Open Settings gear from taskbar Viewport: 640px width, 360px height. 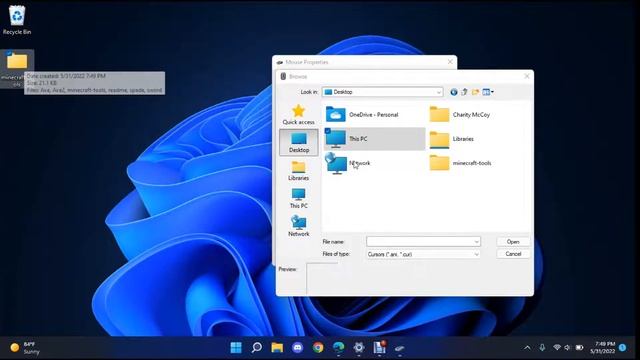tap(359, 347)
